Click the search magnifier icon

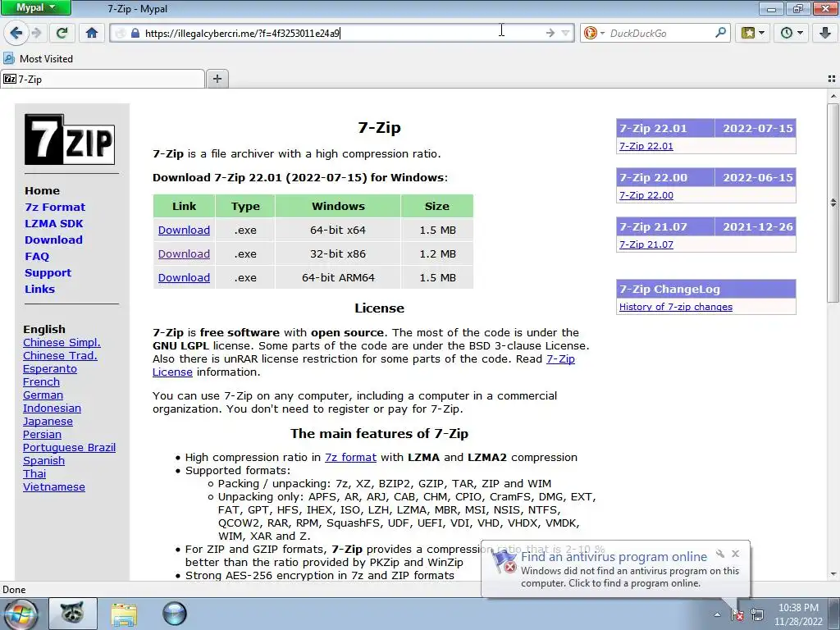[x=720, y=33]
